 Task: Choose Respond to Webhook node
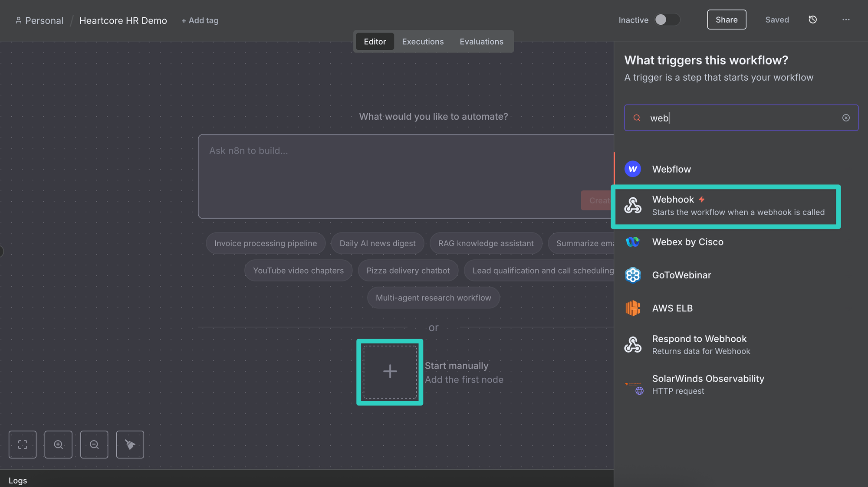pyautogui.click(x=699, y=344)
